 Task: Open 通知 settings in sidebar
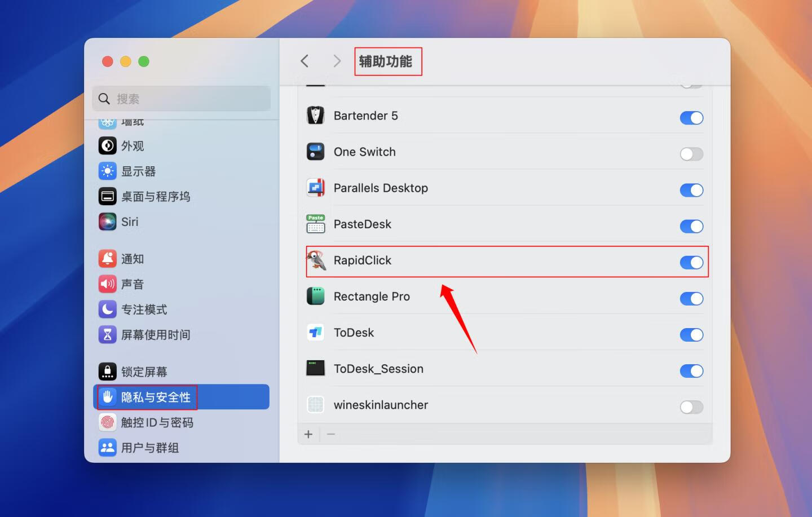click(x=181, y=259)
